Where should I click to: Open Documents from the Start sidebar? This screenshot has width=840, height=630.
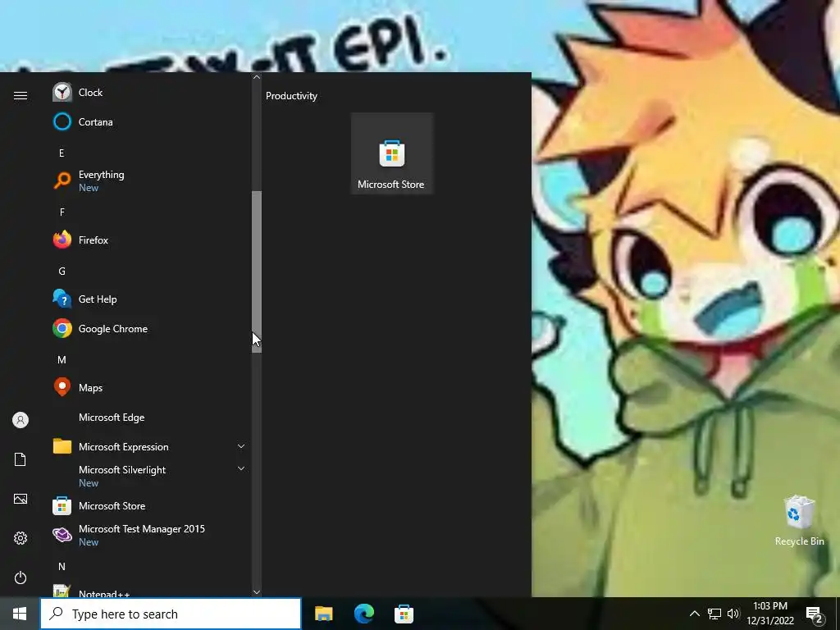21,459
